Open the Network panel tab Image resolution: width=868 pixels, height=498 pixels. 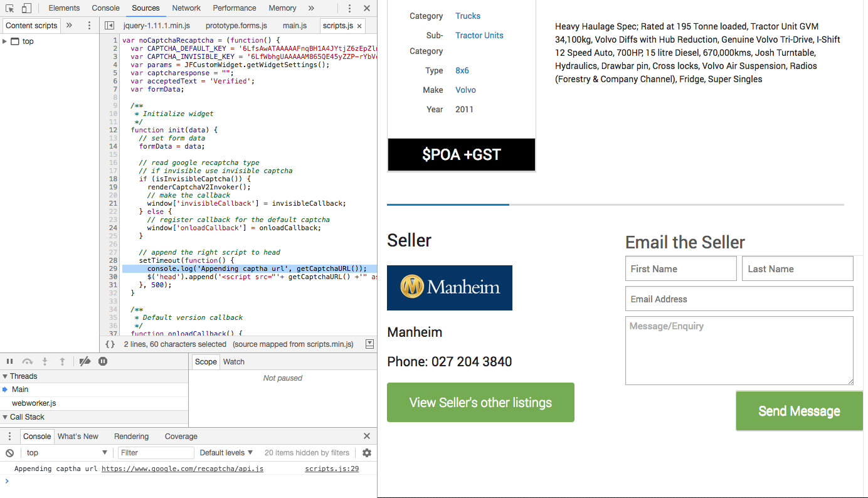(x=186, y=8)
